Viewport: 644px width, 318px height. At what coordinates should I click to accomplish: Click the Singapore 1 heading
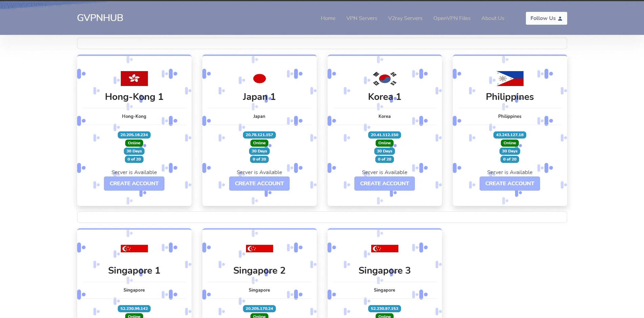click(x=134, y=271)
